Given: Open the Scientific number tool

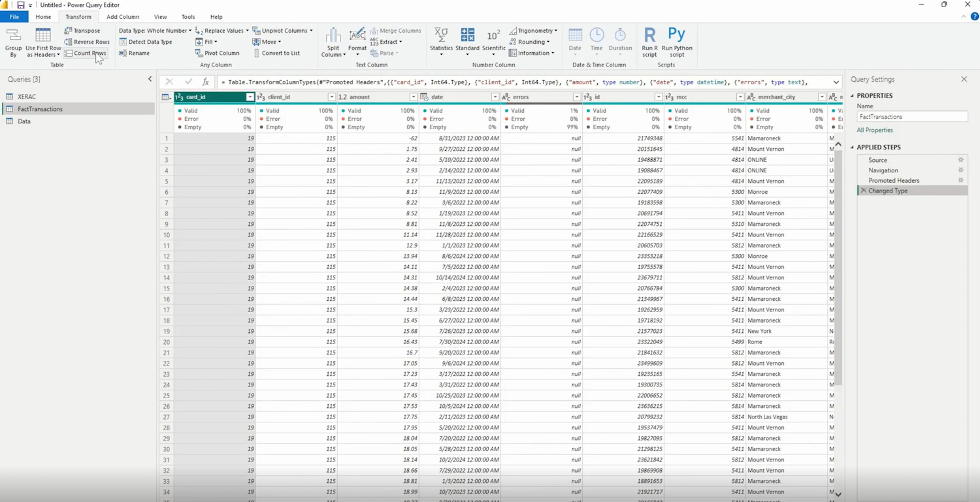Looking at the screenshot, I should 493,41.
